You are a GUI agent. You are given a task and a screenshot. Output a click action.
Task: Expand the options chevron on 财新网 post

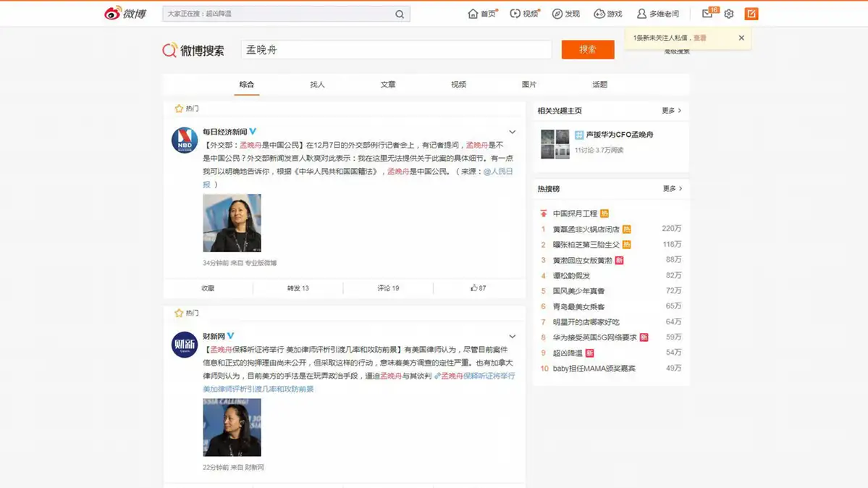[x=512, y=337]
